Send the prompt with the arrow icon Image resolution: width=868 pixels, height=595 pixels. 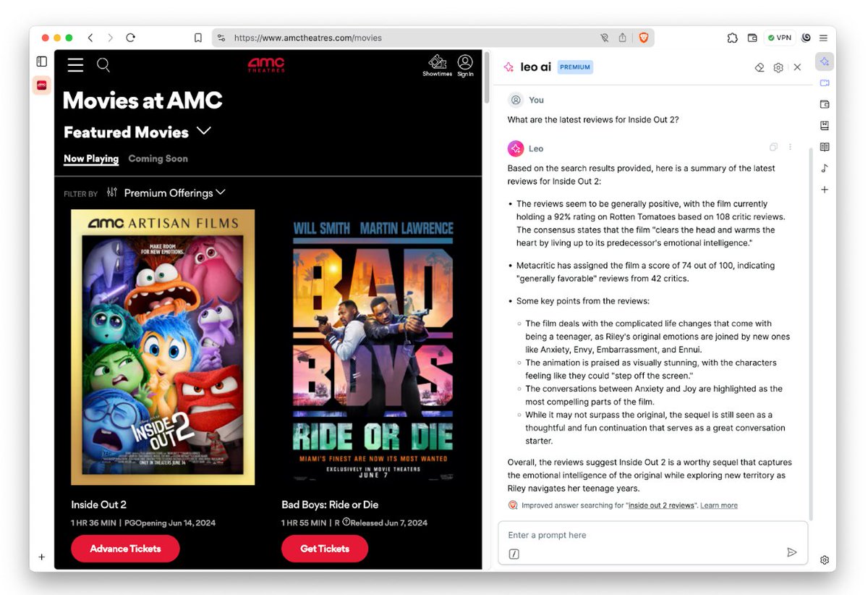(x=791, y=552)
